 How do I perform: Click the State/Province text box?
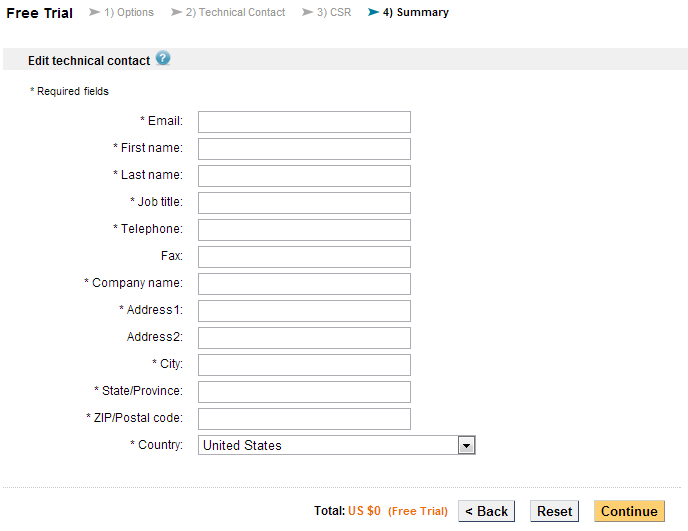click(x=304, y=392)
